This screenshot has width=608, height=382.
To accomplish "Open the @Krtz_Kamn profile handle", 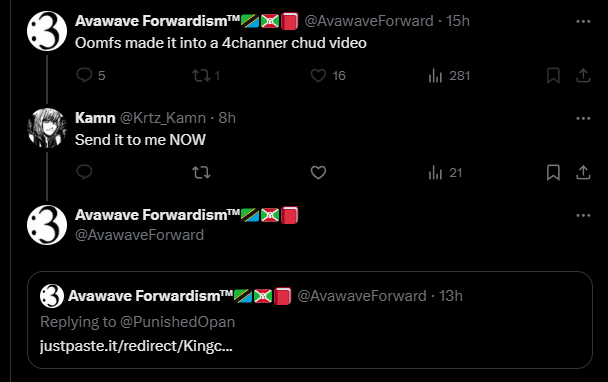I will tap(162, 118).
